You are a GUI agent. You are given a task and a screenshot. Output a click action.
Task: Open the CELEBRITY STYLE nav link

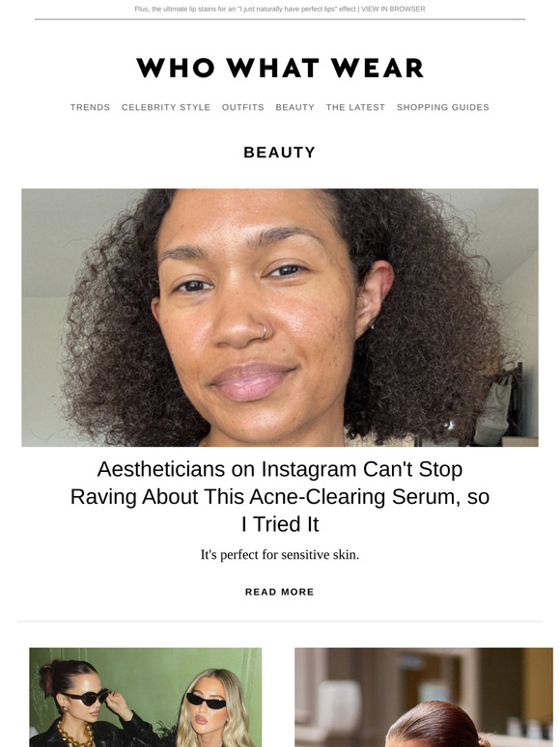tap(166, 107)
